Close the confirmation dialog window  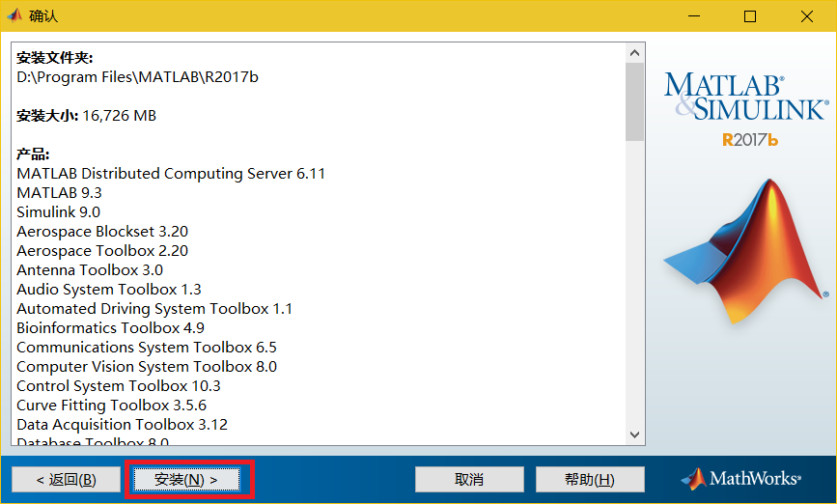[806, 16]
